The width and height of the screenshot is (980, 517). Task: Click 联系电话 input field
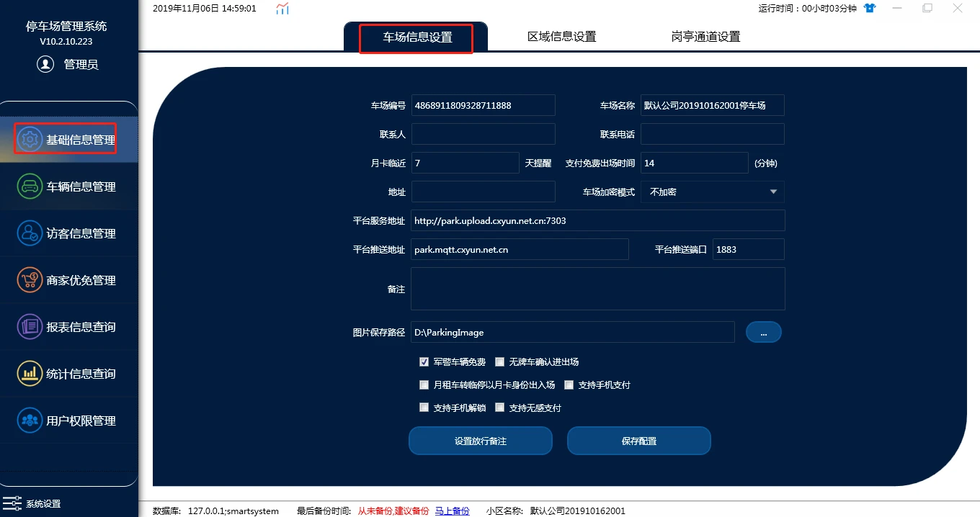pyautogui.click(x=712, y=134)
